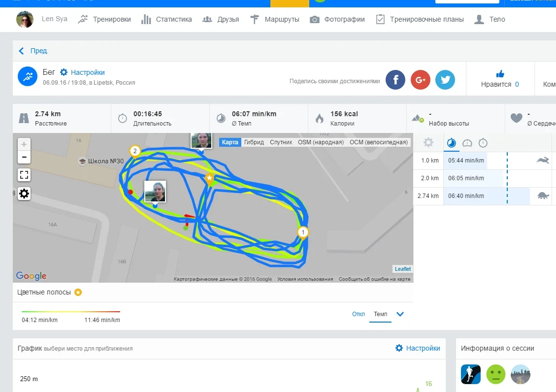Click the Нравится thumbs-up button

pyautogui.click(x=500, y=79)
